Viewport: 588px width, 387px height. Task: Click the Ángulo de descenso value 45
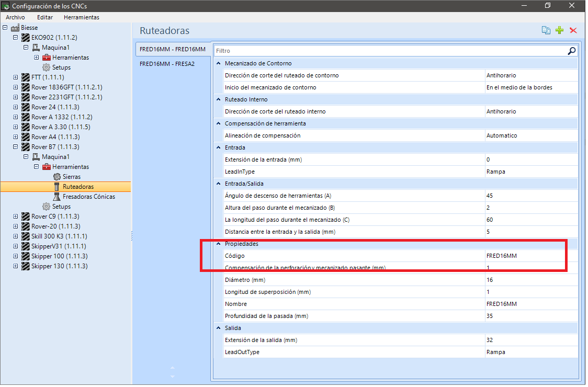[x=532, y=196]
